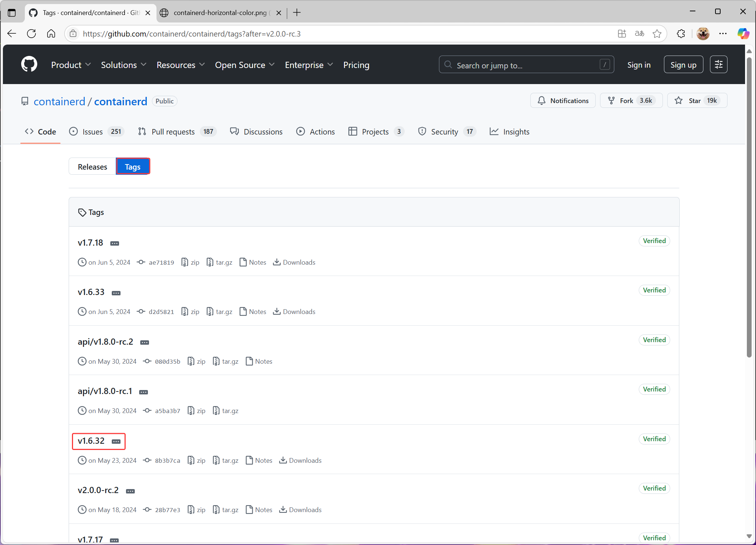Screen dimensions: 756x545
Task: Click the vertical page scrollbar
Action: point(749,207)
